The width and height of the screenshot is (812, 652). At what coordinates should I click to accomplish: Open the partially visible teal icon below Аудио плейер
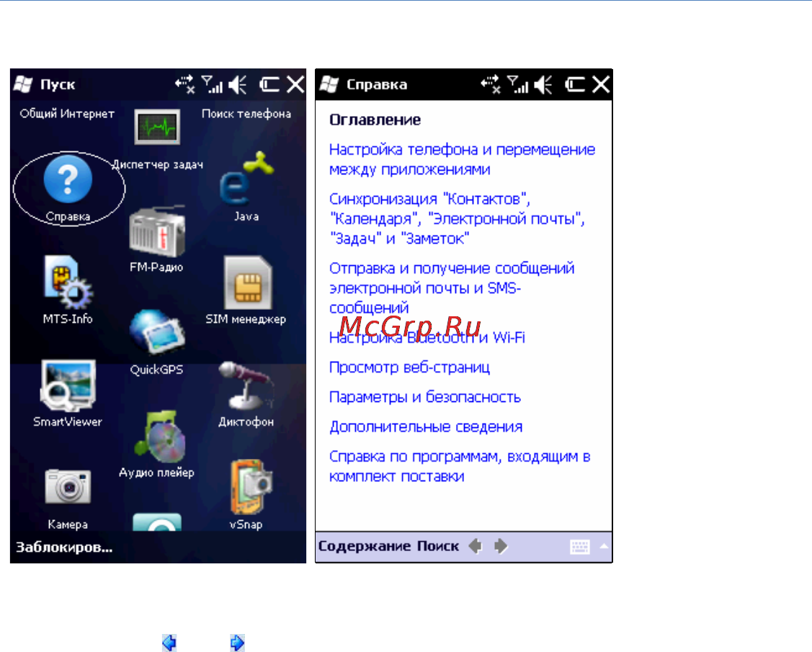tap(157, 522)
